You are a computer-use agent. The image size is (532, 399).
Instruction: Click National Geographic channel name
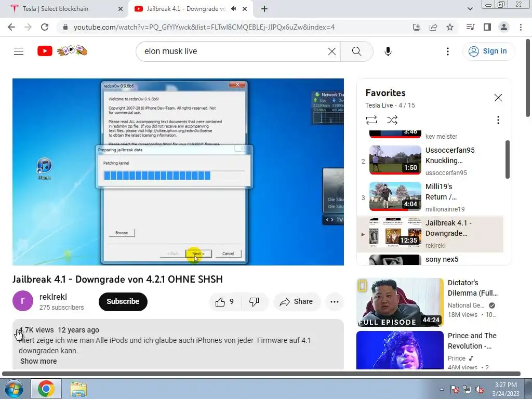pyautogui.click(x=465, y=305)
